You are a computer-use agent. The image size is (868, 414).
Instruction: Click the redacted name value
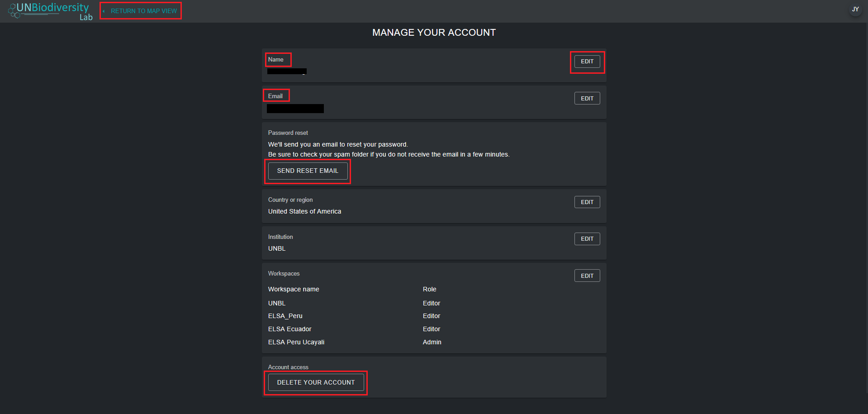287,71
